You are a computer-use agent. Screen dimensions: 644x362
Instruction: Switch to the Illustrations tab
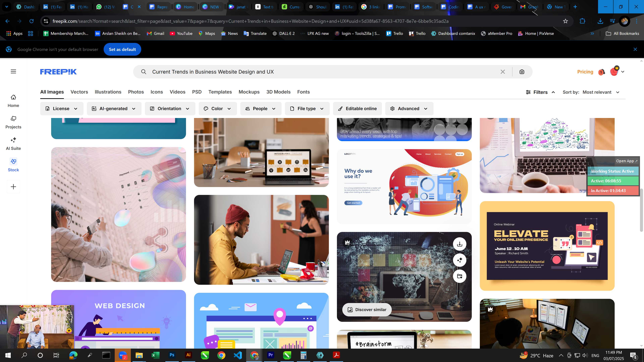coord(108,92)
